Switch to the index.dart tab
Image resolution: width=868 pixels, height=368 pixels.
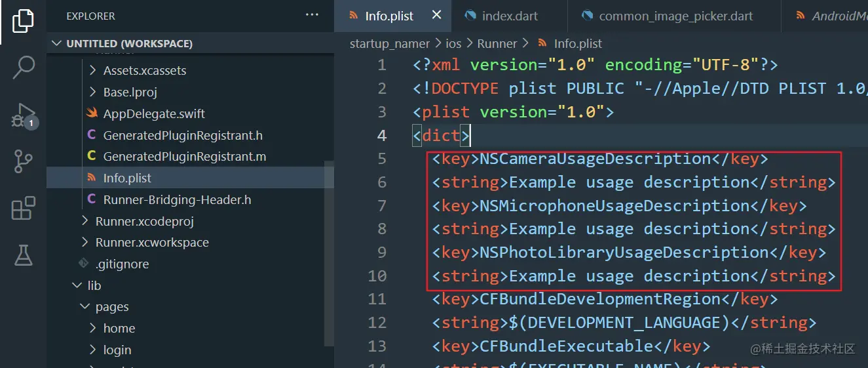[x=510, y=16]
